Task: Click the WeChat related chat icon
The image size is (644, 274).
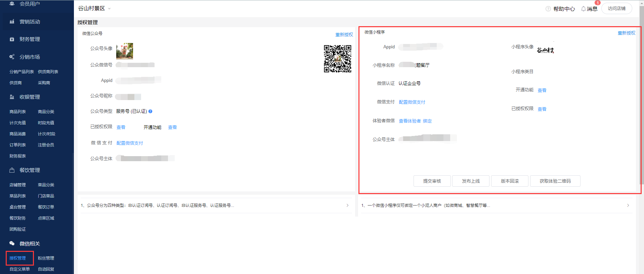Action: 12,243
